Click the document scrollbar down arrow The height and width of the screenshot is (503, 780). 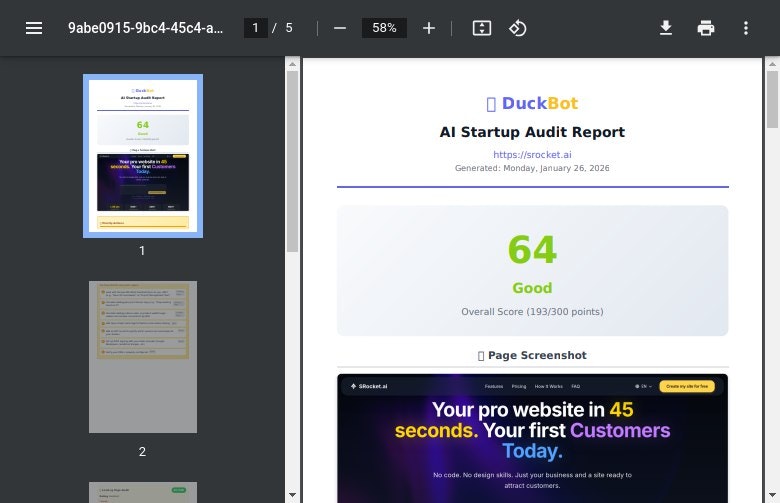tap(772, 495)
